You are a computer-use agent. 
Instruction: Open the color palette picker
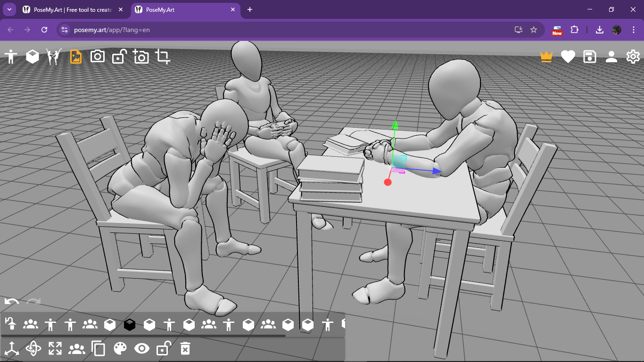click(x=120, y=349)
